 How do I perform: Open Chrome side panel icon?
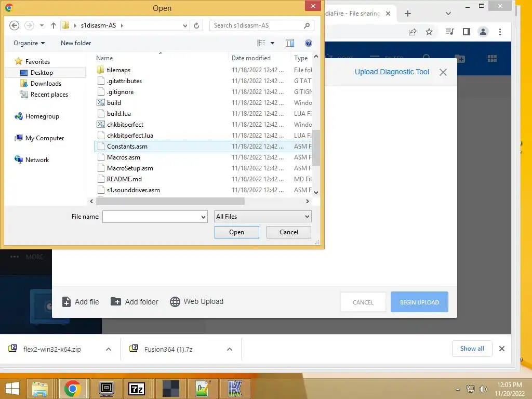[x=467, y=32]
